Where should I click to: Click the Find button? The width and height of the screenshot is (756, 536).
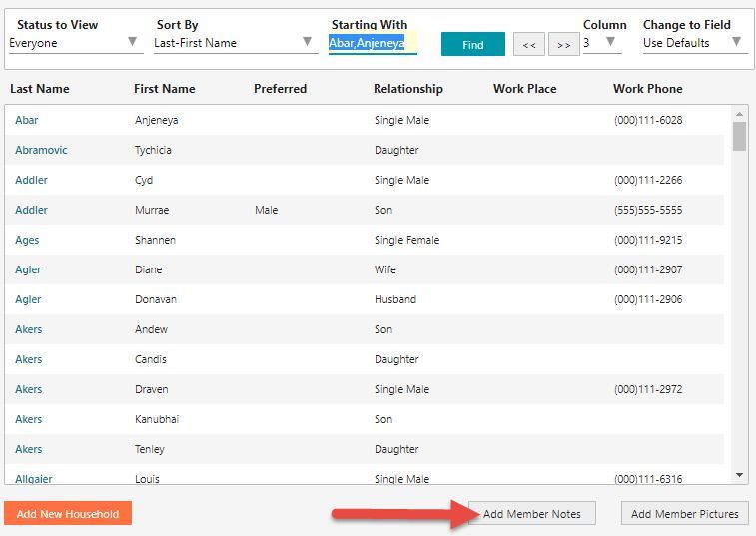pos(473,44)
